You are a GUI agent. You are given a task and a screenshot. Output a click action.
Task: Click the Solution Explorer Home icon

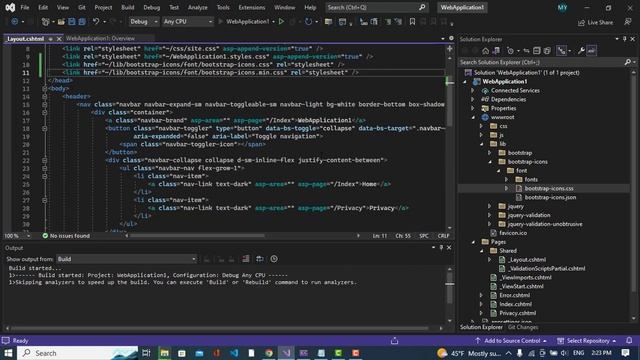click(485, 51)
